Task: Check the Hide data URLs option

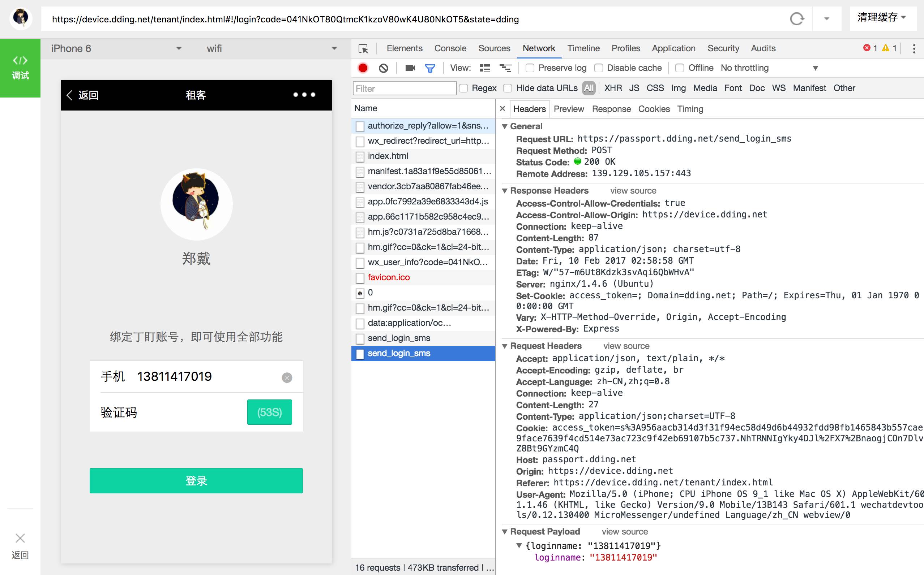Action: tap(508, 88)
